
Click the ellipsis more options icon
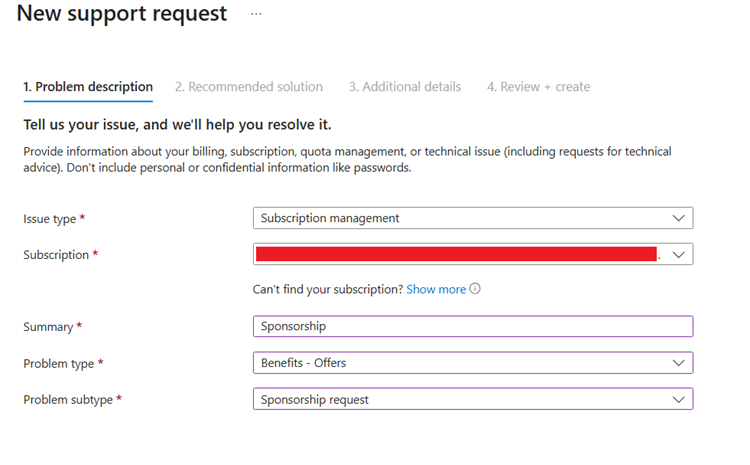click(x=256, y=15)
